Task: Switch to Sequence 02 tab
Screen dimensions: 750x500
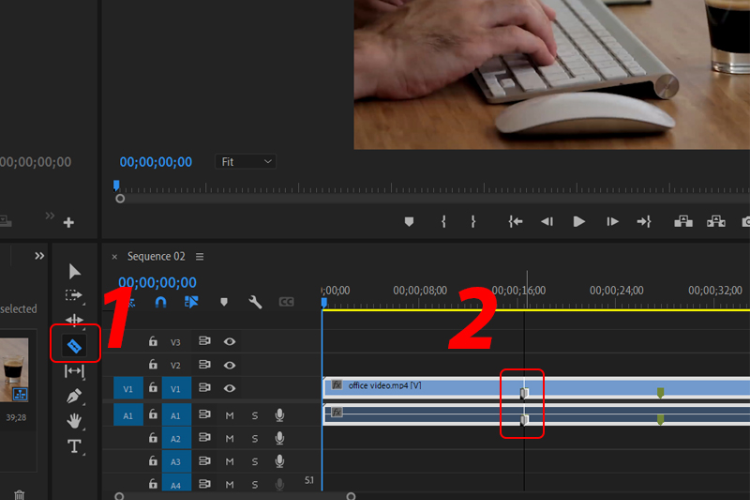Action: click(156, 256)
